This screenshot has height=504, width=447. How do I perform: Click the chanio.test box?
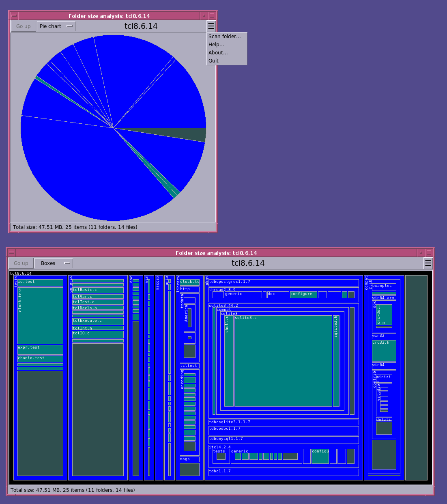click(40, 359)
